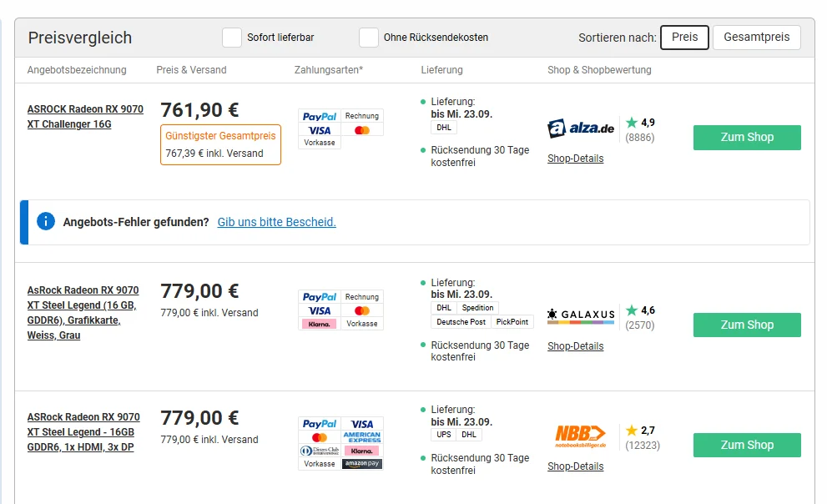827x504 pixels.
Task: Click the Klarna icon in the NBB row
Action: click(x=362, y=451)
